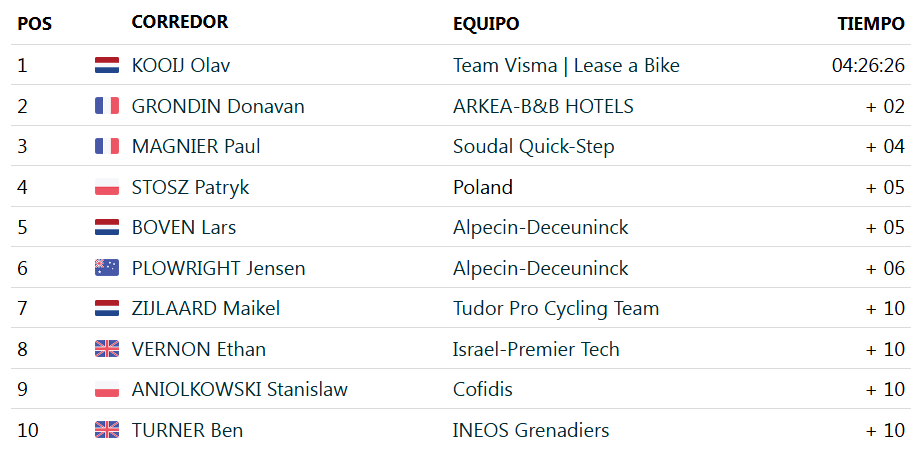
Task: Open the Soudal Quick-Step team link
Action: (x=533, y=146)
